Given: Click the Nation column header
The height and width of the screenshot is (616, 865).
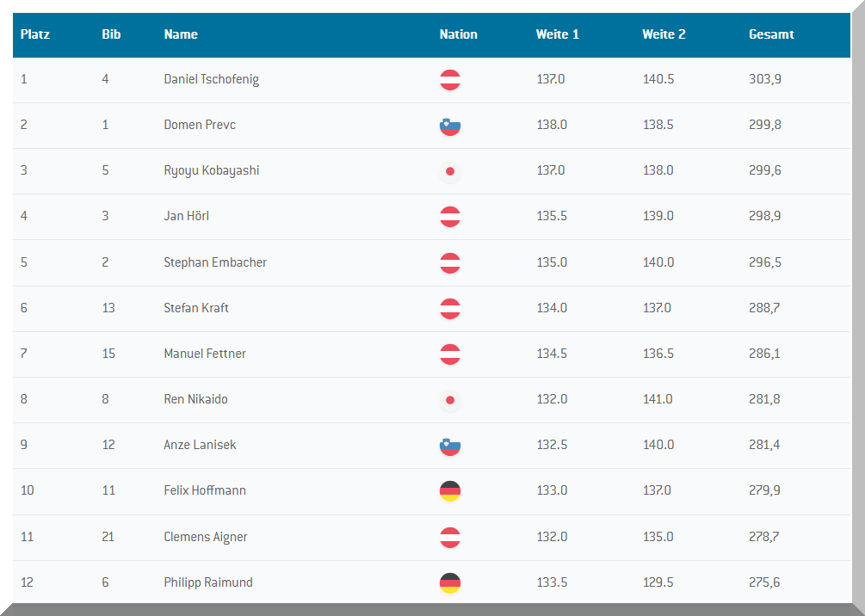Looking at the screenshot, I should 458,34.
